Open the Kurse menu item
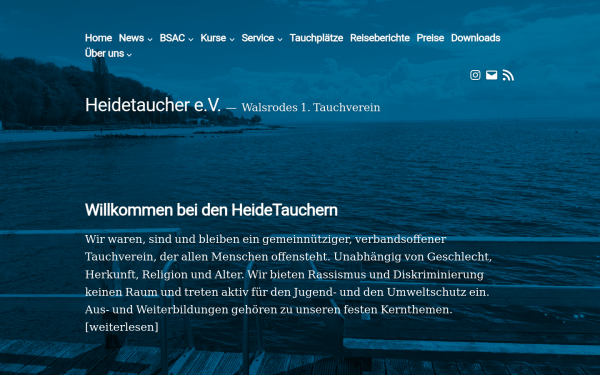600x375 pixels. (213, 38)
